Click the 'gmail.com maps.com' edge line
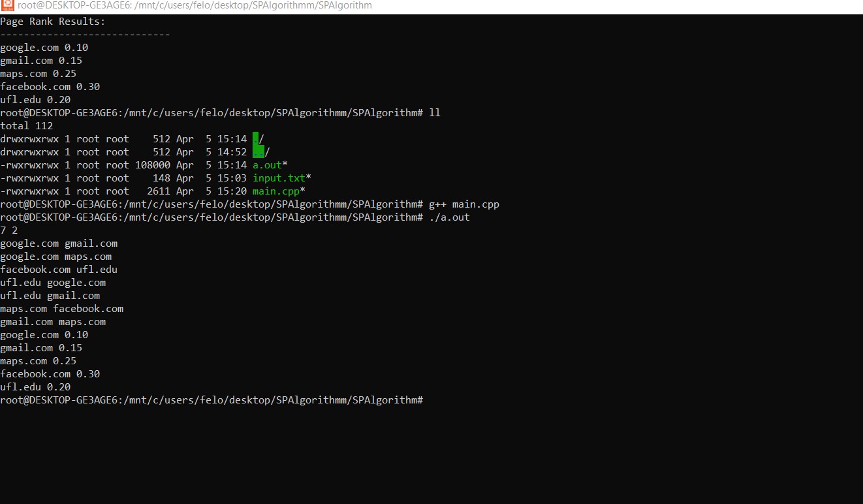The width and height of the screenshot is (863, 504). [x=53, y=322]
